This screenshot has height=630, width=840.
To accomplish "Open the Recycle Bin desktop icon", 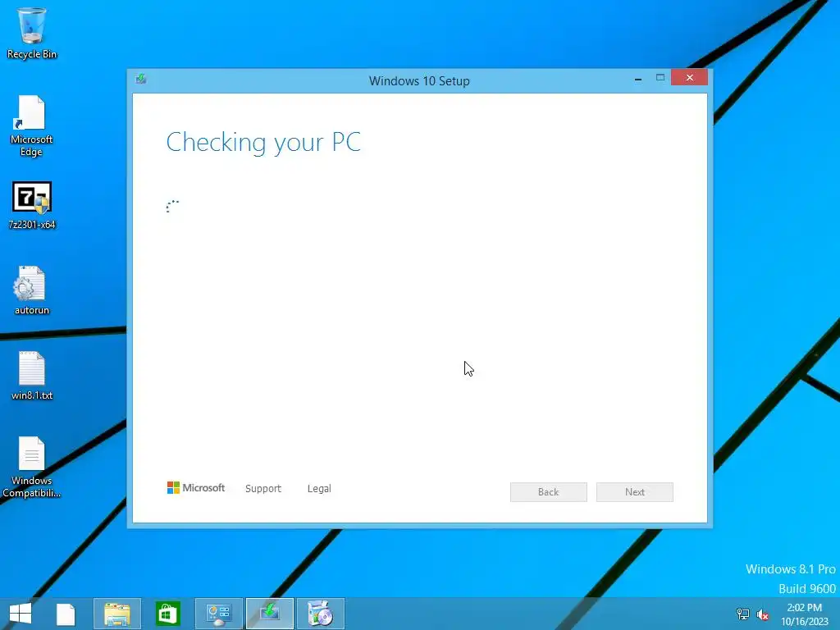I will coord(32,32).
